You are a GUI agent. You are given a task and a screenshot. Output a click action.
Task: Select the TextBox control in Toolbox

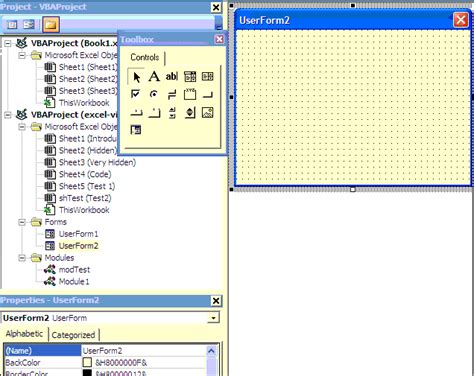click(x=172, y=77)
